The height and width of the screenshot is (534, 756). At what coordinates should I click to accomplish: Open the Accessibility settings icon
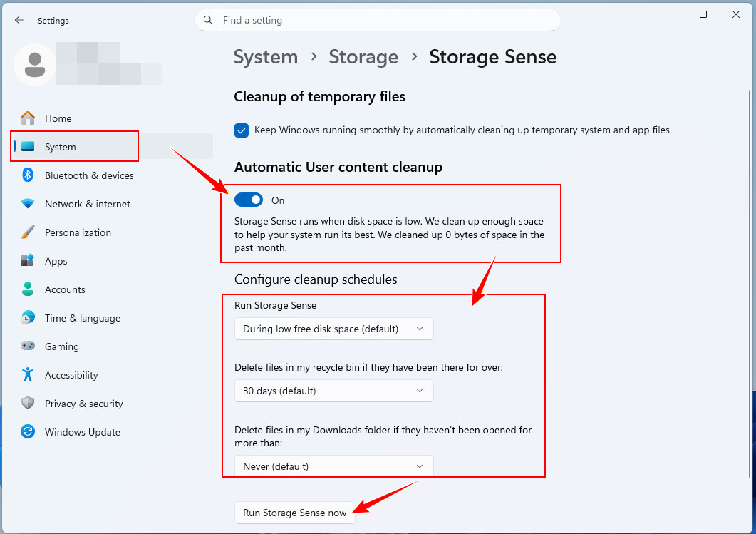[28, 375]
